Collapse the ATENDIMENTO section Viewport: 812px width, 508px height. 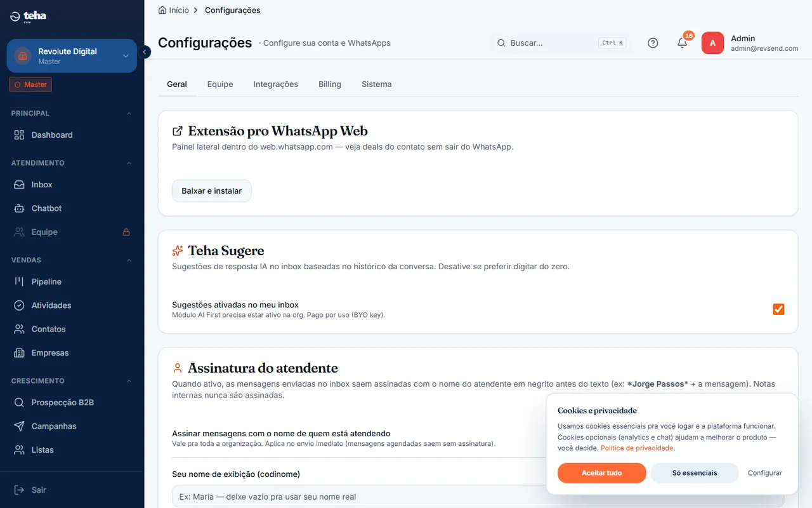129,163
